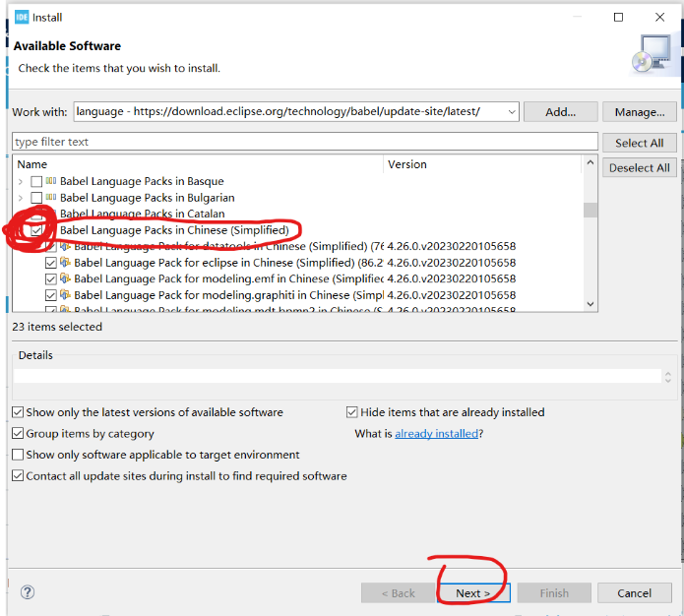
Task: Uncheck the eclipse Chinese language pack
Action: click(51, 263)
